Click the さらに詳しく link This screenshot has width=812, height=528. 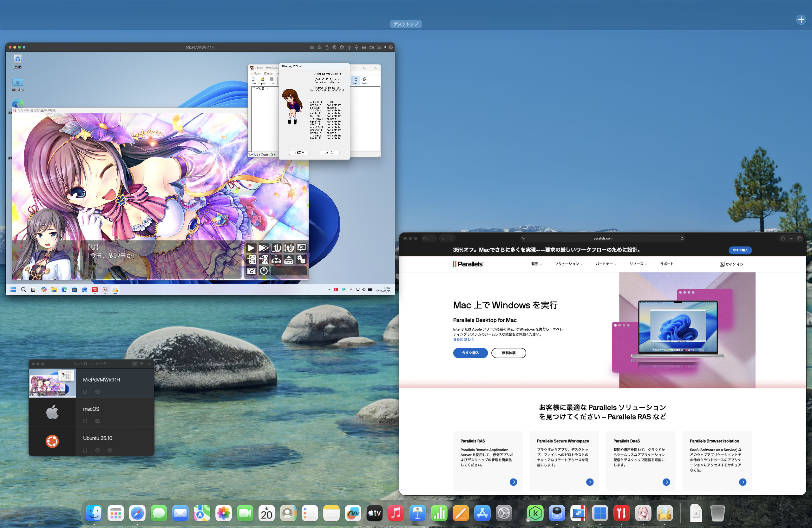point(463,339)
